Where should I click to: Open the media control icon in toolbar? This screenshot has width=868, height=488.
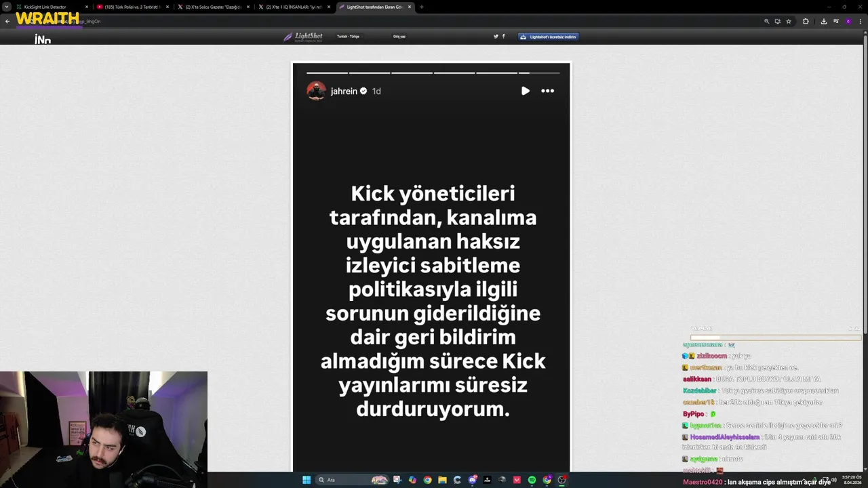pyautogui.click(x=836, y=21)
